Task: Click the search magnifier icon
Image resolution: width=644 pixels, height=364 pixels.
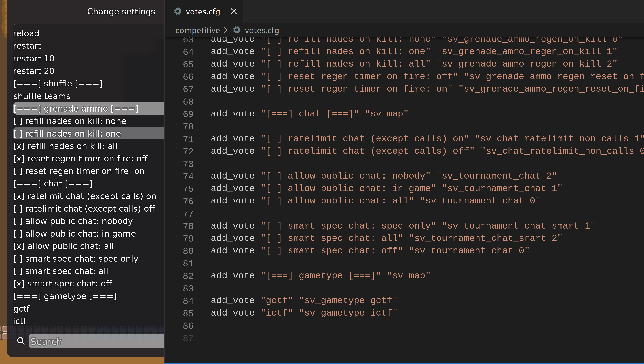Action: (x=21, y=341)
